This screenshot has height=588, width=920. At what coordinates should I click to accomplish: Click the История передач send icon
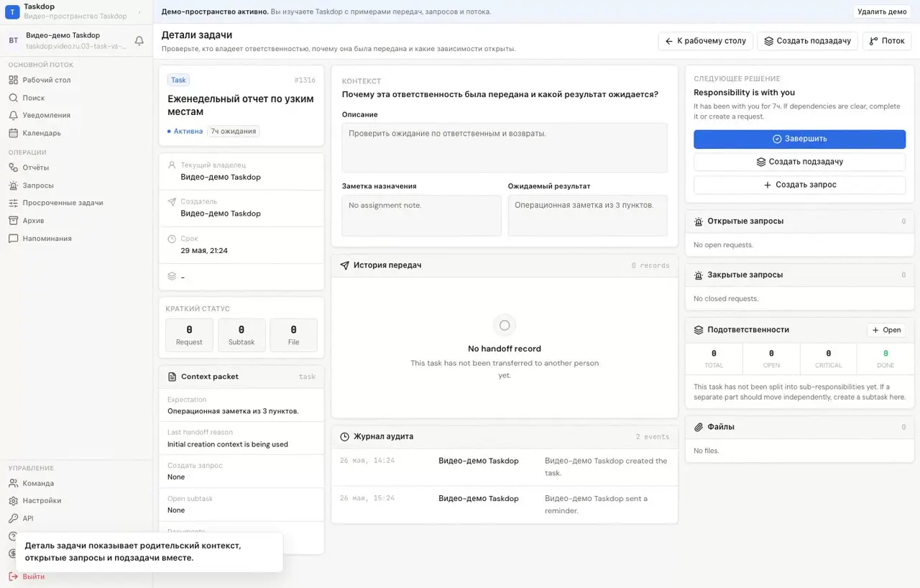click(x=345, y=265)
